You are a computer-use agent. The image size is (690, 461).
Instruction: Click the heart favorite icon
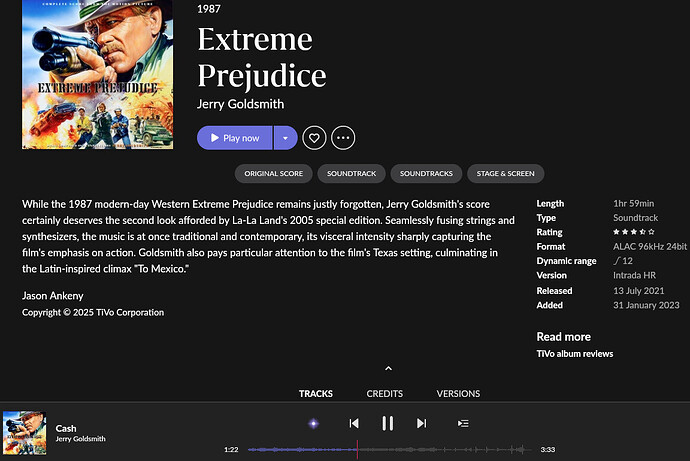point(314,138)
